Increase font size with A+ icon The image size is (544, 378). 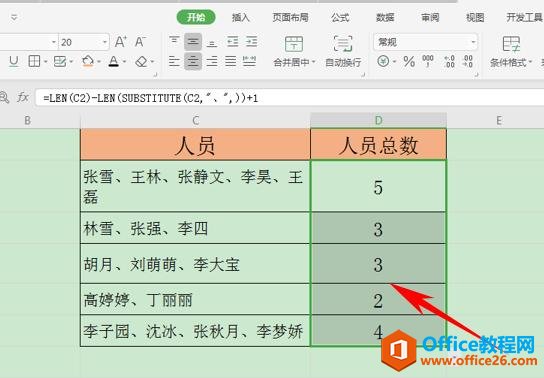coord(120,42)
